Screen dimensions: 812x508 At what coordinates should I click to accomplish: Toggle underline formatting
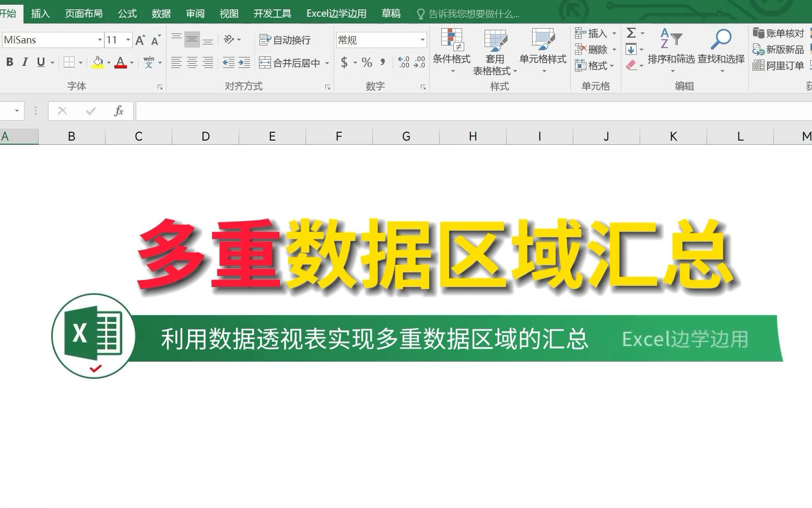point(41,62)
